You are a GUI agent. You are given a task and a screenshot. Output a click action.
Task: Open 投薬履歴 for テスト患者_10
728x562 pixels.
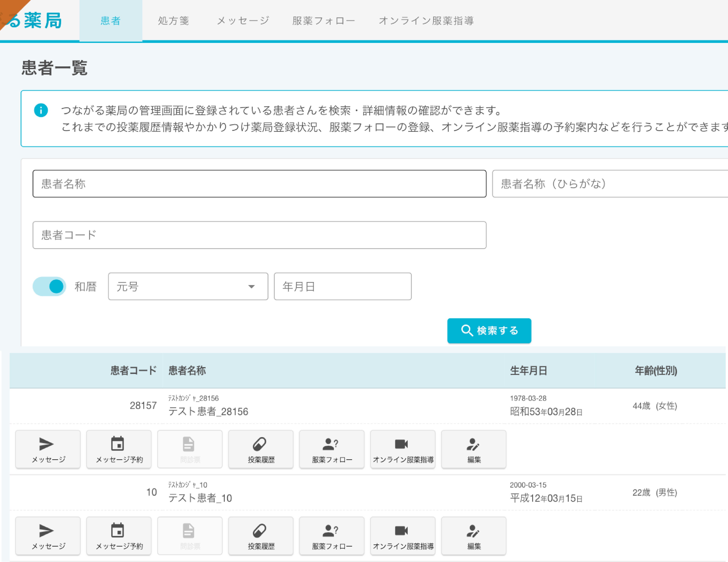click(261, 536)
